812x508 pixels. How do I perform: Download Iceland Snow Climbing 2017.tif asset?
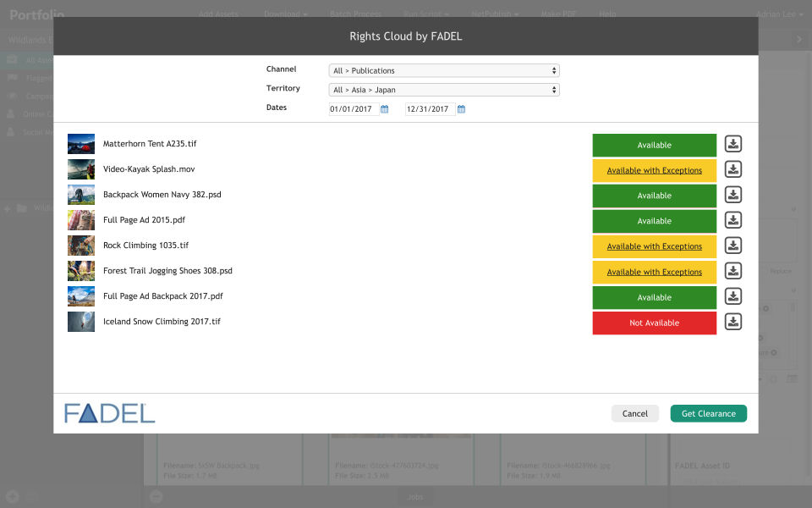click(x=732, y=322)
